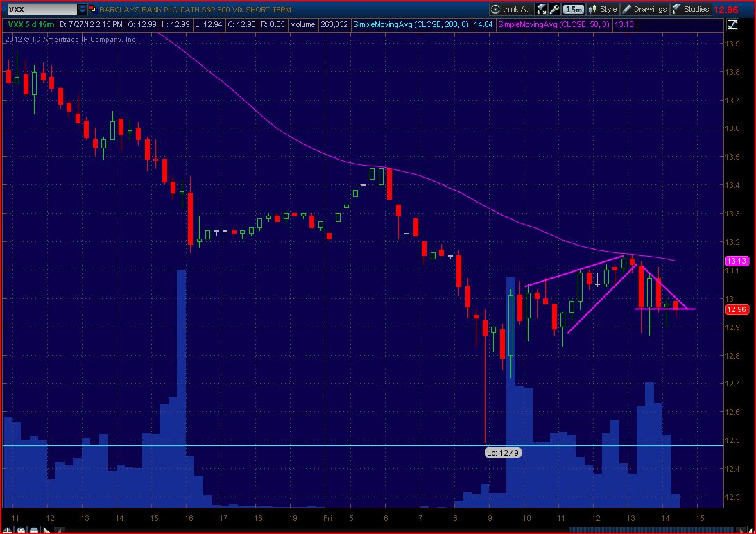
Task: Click SimpleMovingAvg (CLOSE, 200, 0) label
Action: point(411,24)
